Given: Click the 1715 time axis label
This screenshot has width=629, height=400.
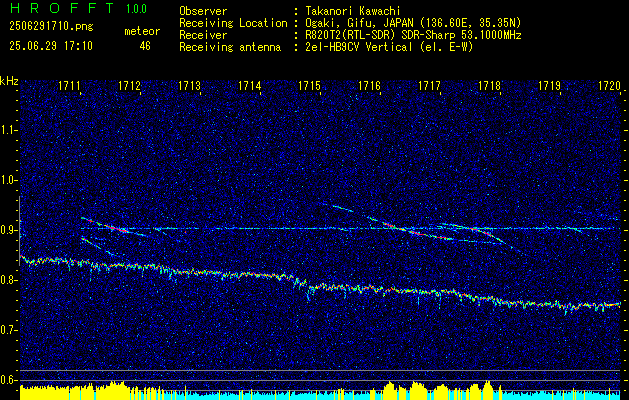Looking at the screenshot, I should [x=310, y=85].
